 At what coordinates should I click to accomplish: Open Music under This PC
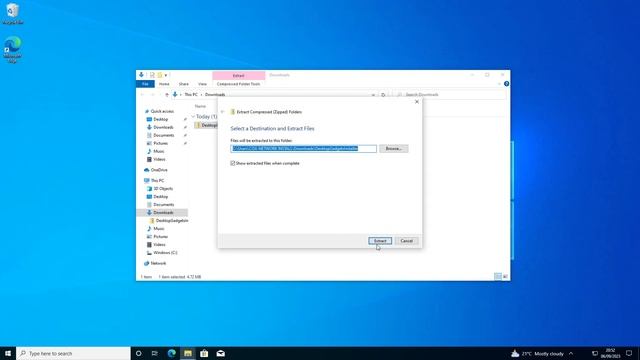coord(158,229)
